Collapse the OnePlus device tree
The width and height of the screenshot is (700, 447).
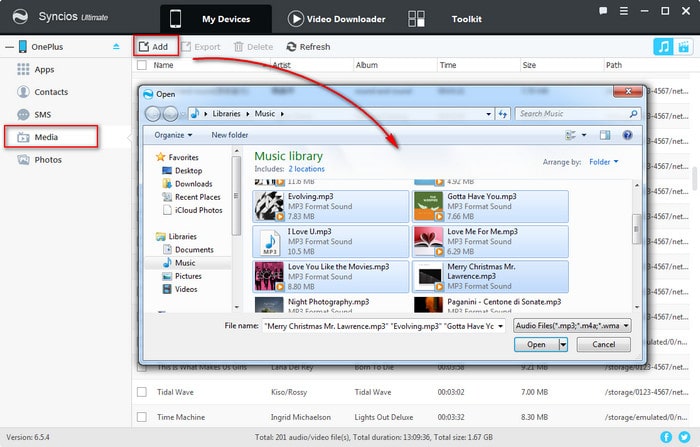[9, 46]
